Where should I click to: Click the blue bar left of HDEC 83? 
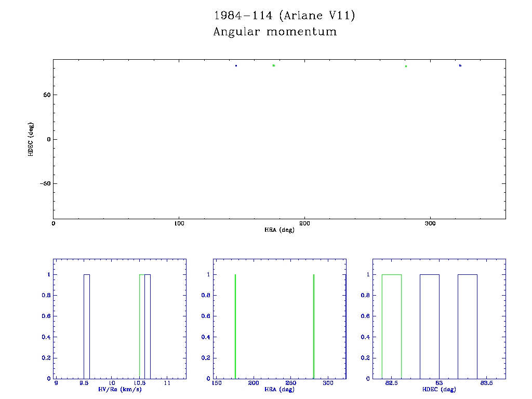pyautogui.click(x=430, y=326)
